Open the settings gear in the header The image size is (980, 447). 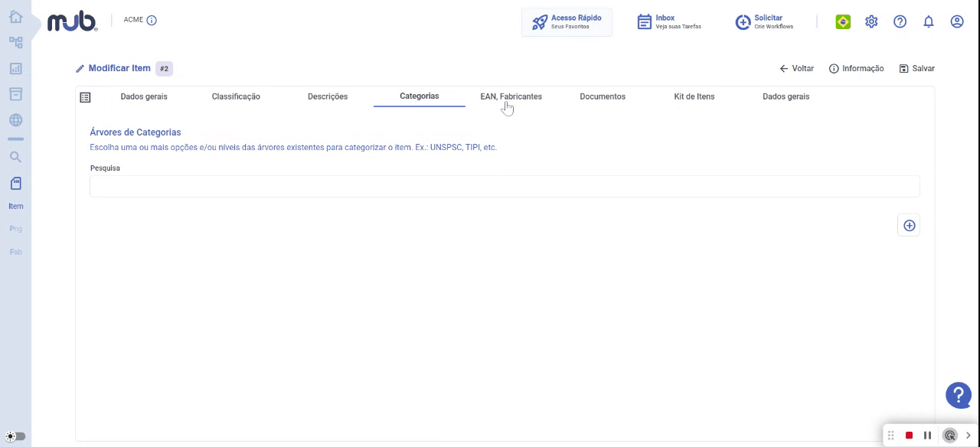pyautogui.click(x=871, y=21)
